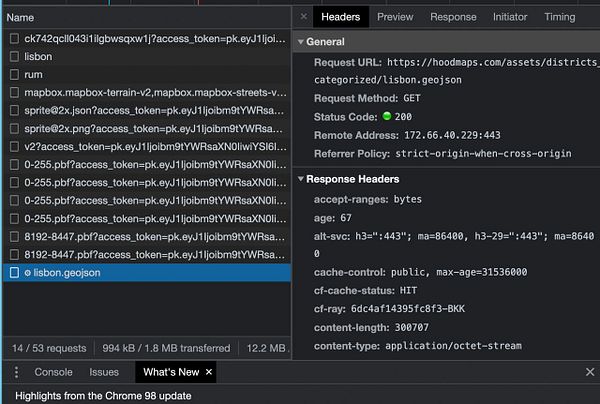The image size is (600, 404).
Task: Collapse the General section
Action: (301, 42)
